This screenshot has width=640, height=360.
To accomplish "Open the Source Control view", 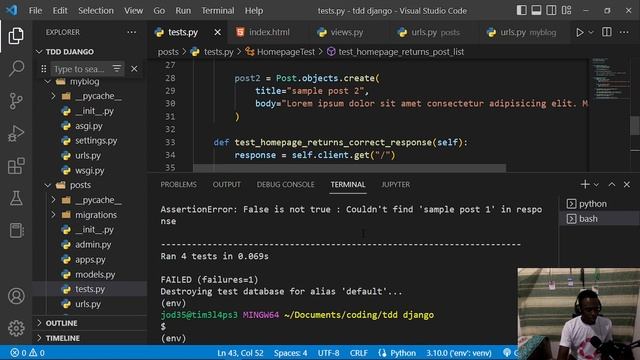I will click(x=16, y=101).
